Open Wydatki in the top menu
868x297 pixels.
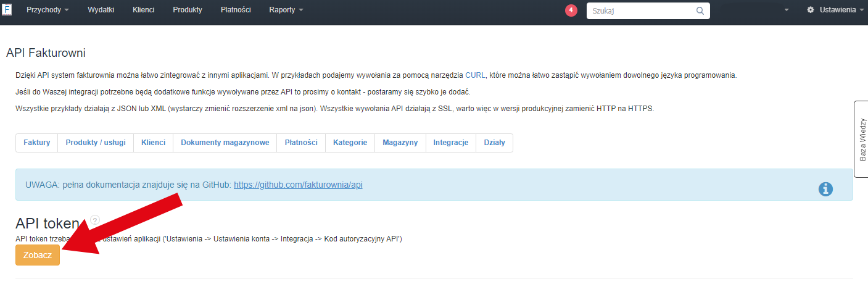coord(101,10)
